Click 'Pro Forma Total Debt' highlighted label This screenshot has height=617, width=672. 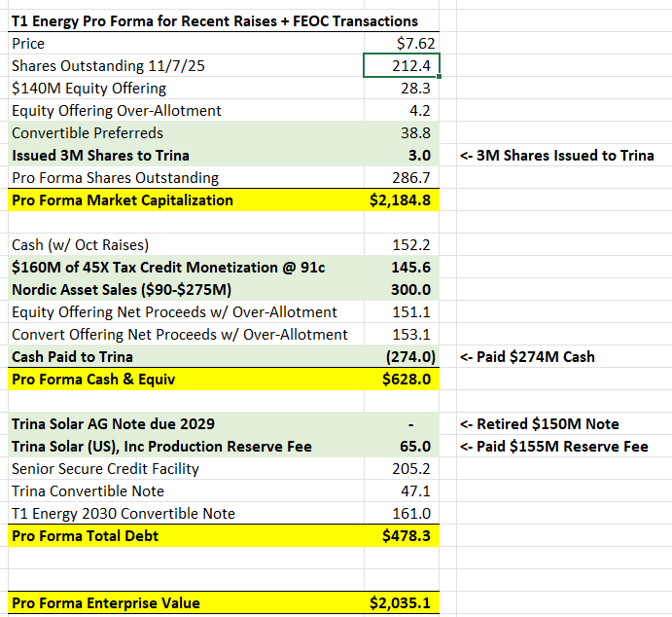pos(85,536)
